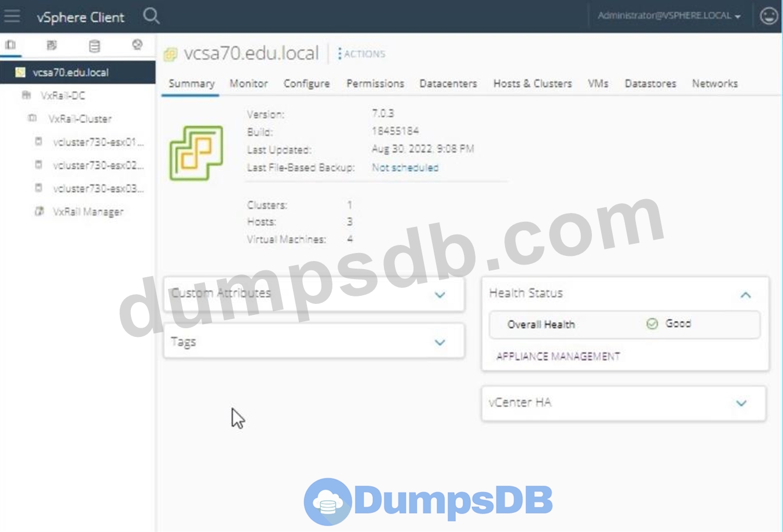Switch to VMs and Templates inventory view
783x532 pixels.
pyautogui.click(x=52, y=45)
